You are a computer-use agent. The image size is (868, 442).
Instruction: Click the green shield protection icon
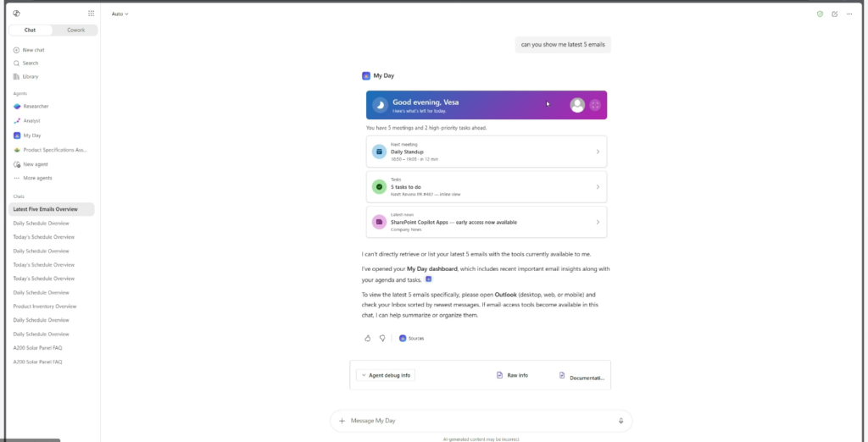[x=820, y=14]
